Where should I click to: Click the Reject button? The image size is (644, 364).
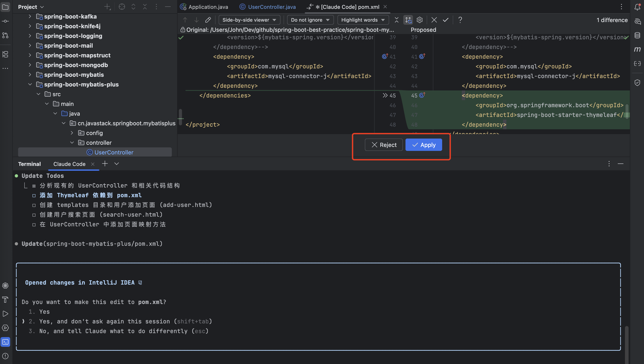pyautogui.click(x=384, y=145)
